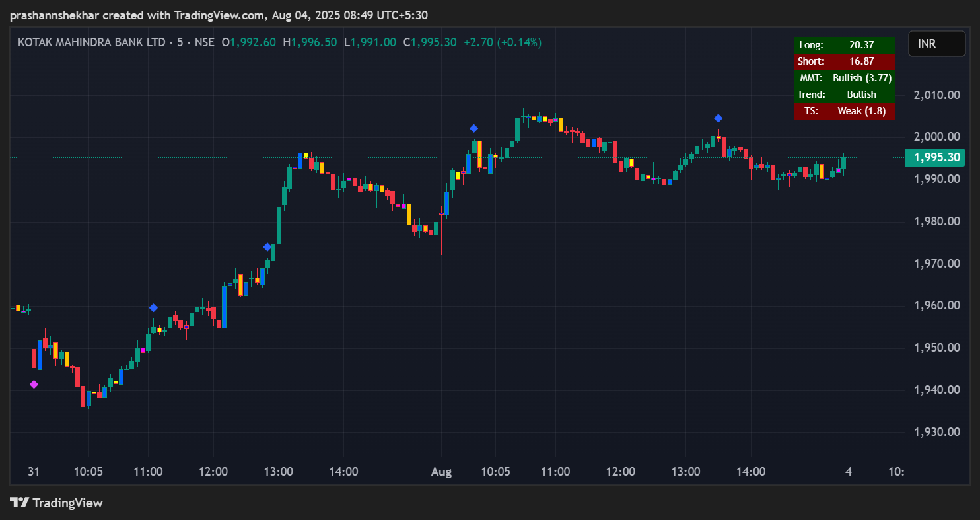980x520 pixels.
Task: Click the TradingView logo at bottom left
Action: click(x=56, y=503)
